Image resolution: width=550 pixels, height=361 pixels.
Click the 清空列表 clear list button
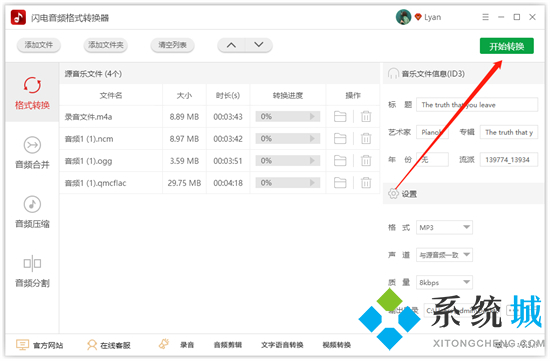(x=172, y=45)
